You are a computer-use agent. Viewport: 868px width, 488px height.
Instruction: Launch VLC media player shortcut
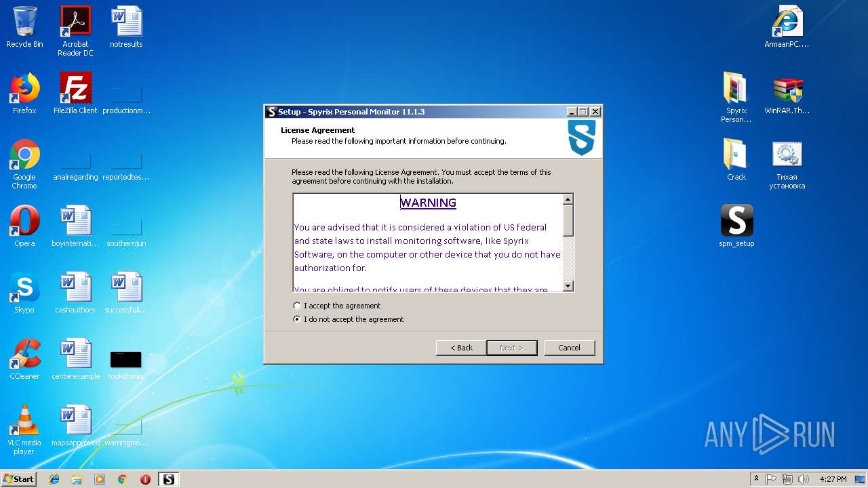tap(24, 430)
